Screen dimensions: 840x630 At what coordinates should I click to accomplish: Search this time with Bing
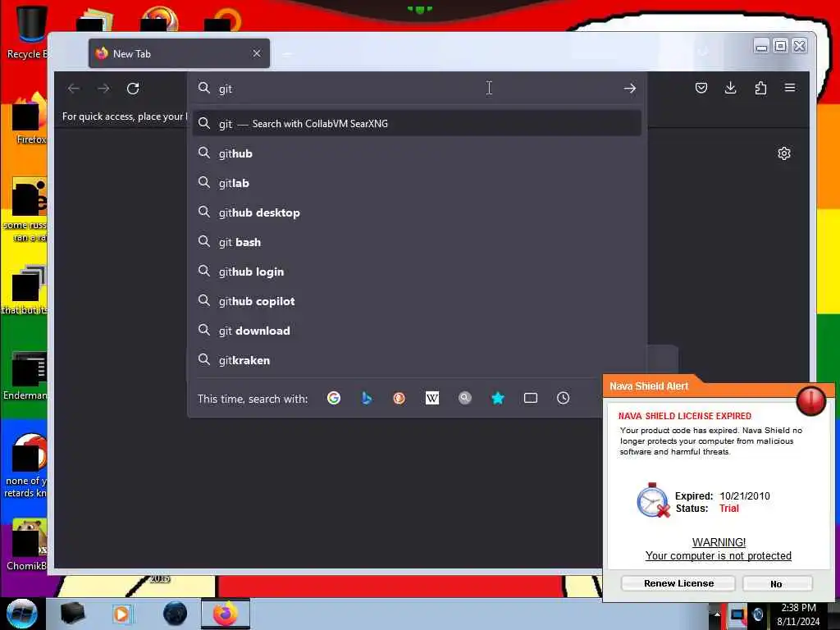367,398
